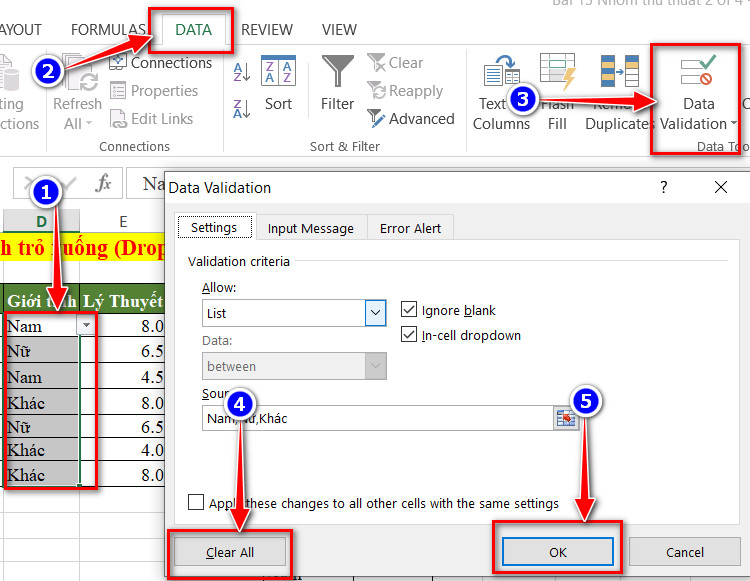Click Remove Duplicates tool

pyautogui.click(x=618, y=93)
